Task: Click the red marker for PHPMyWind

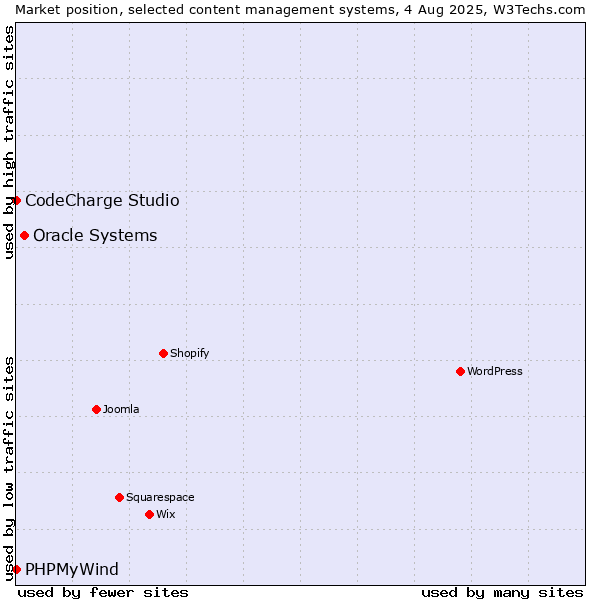Action: (16, 569)
